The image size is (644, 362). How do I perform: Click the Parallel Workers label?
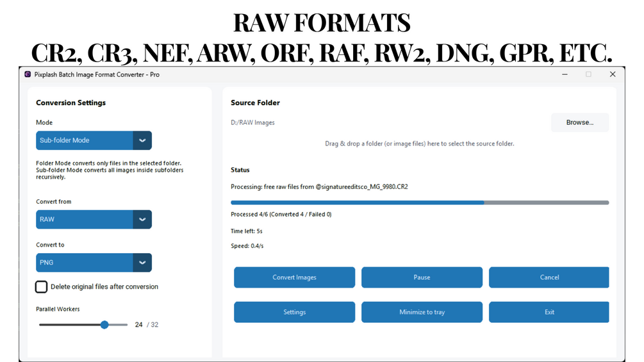click(x=58, y=309)
